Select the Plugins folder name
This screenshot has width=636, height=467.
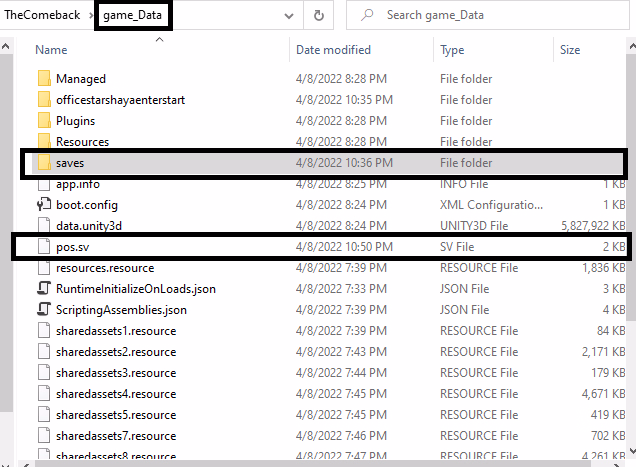pyautogui.click(x=75, y=121)
